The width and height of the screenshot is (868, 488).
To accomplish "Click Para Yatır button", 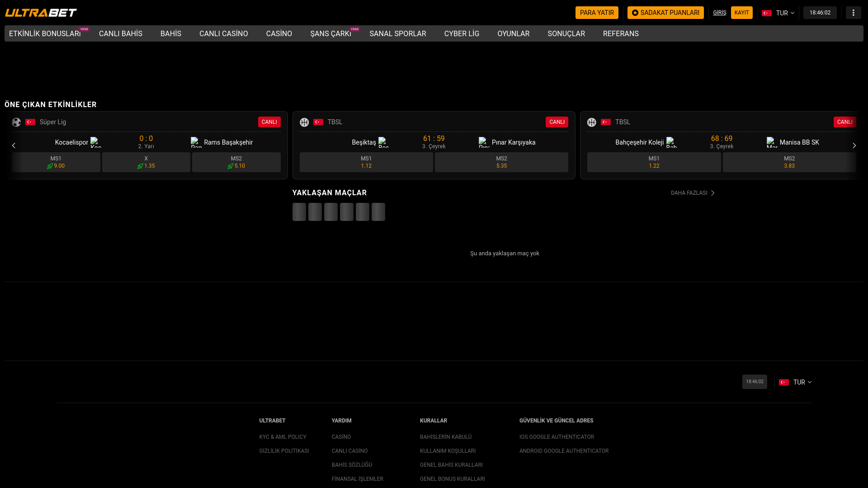I will pos(597,13).
